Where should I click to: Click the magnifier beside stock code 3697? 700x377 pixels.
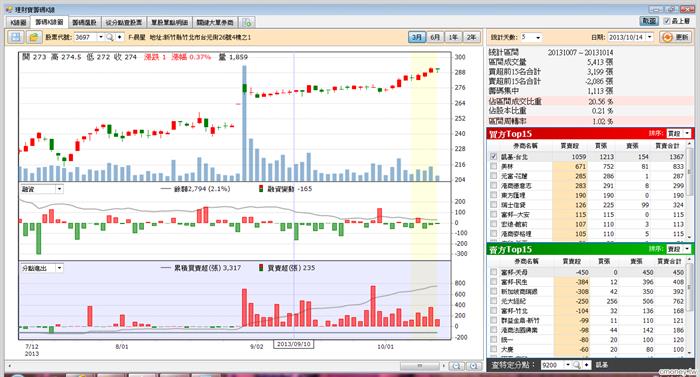[x=110, y=37]
